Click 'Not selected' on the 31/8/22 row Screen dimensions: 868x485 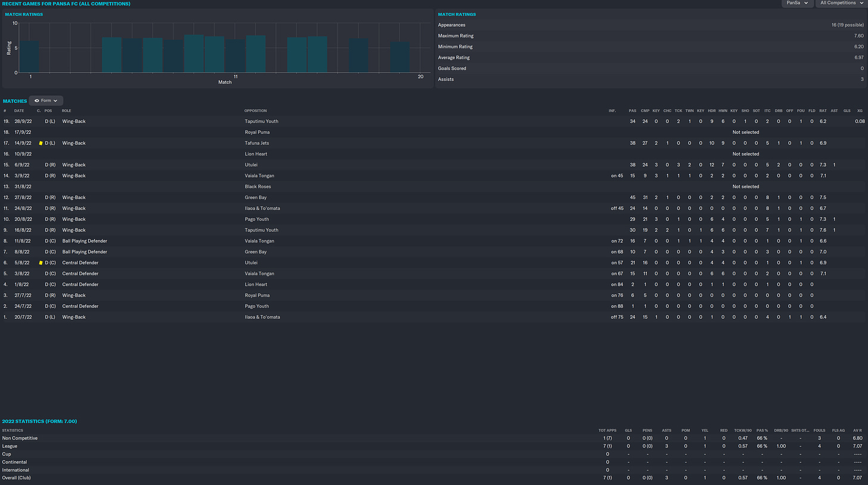click(x=746, y=186)
